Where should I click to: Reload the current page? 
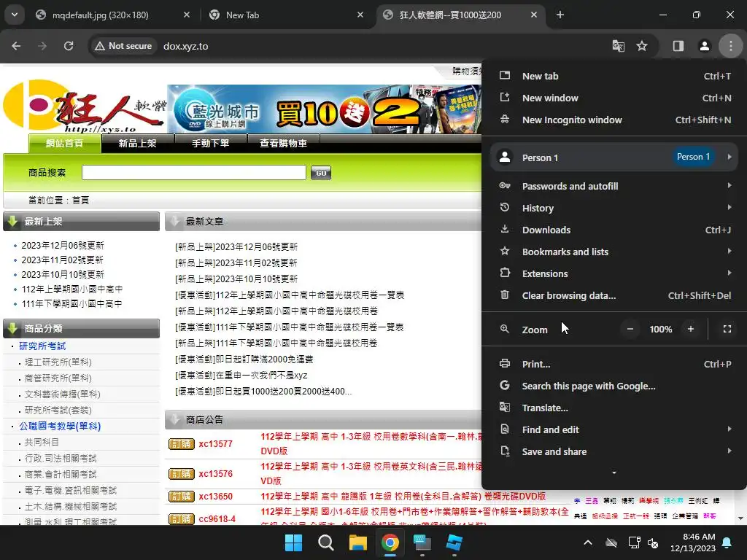click(69, 46)
